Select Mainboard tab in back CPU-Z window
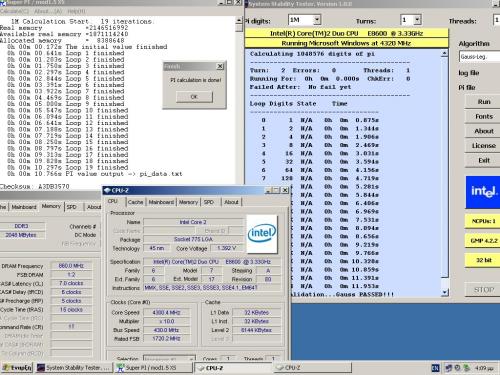 (24, 207)
